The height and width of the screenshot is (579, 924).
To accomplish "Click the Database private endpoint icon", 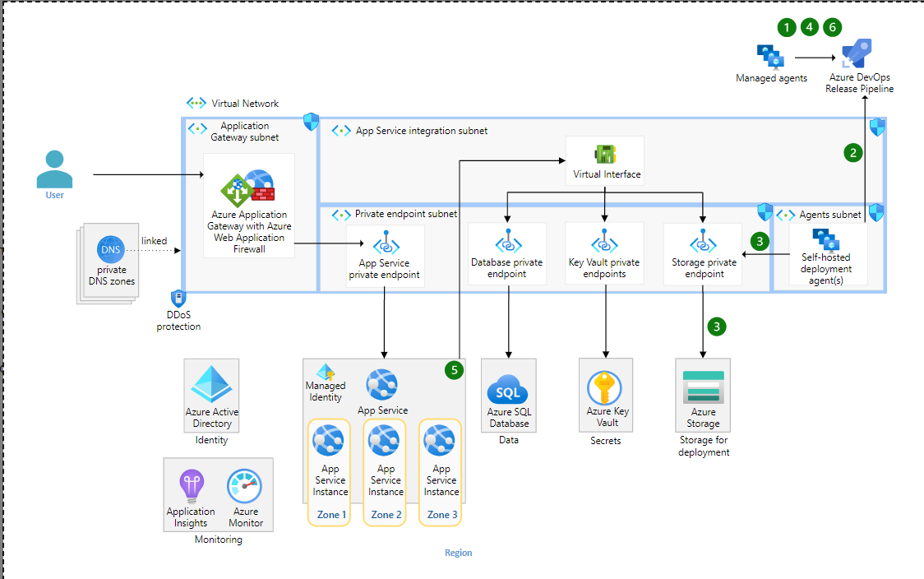I will click(508, 242).
